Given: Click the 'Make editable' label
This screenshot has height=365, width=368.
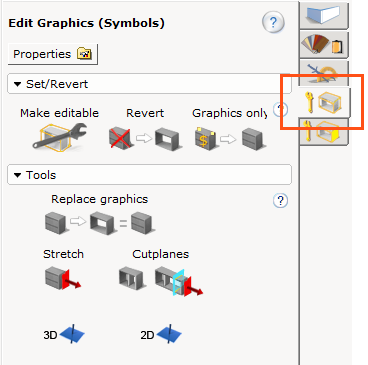Looking at the screenshot, I should (x=59, y=113).
